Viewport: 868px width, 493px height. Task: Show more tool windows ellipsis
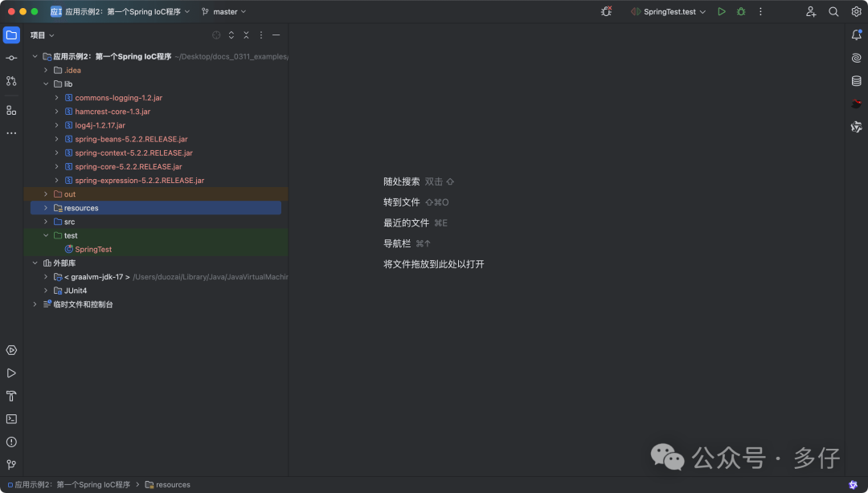pos(11,133)
